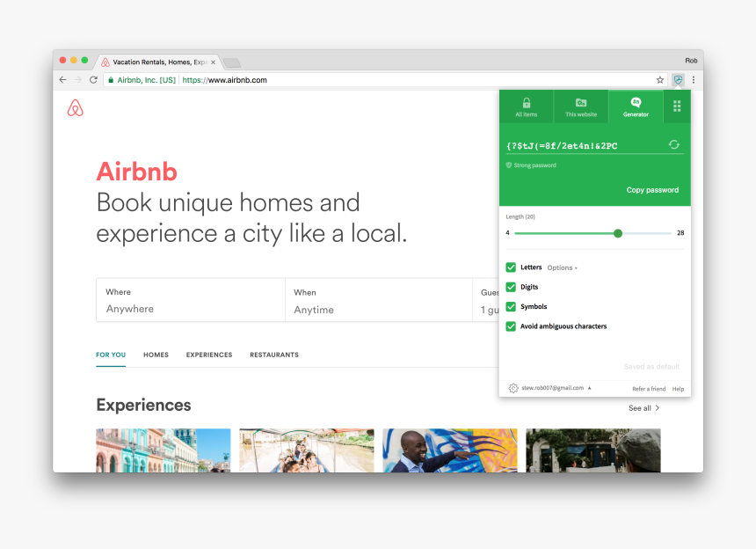Click Copy password button
This screenshot has width=756, height=549.
[x=652, y=190]
